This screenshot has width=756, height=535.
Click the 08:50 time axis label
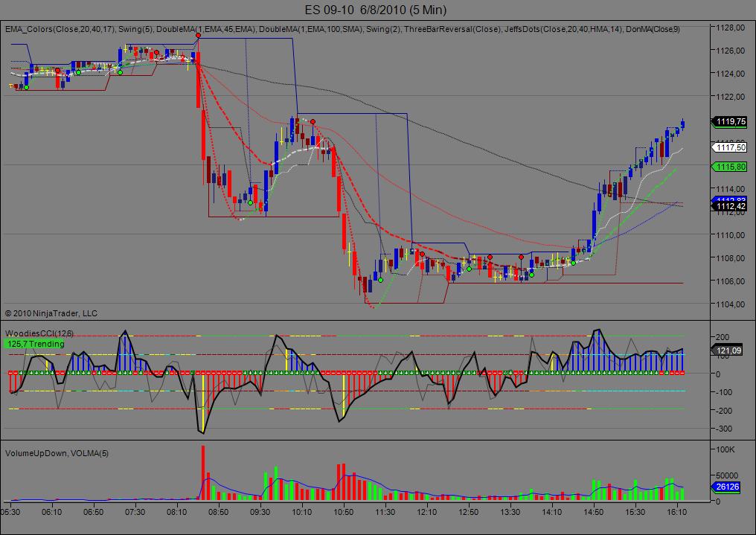[x=219, y=512]
